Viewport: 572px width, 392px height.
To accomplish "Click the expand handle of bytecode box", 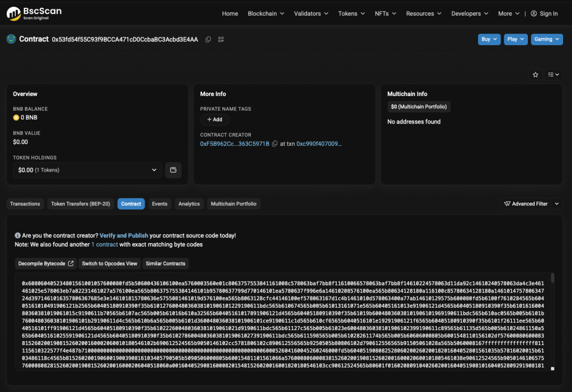I will 552,369.
